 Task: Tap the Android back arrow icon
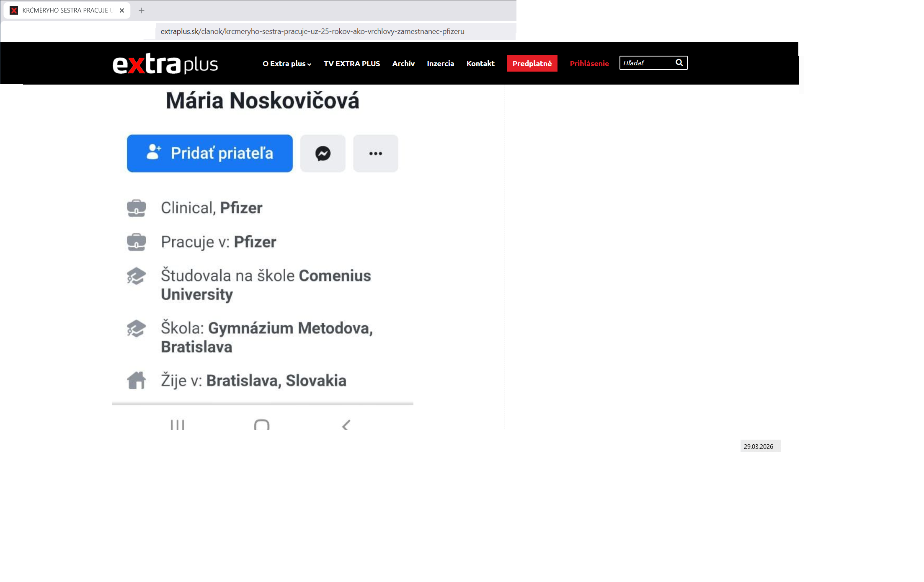[346, 425]
